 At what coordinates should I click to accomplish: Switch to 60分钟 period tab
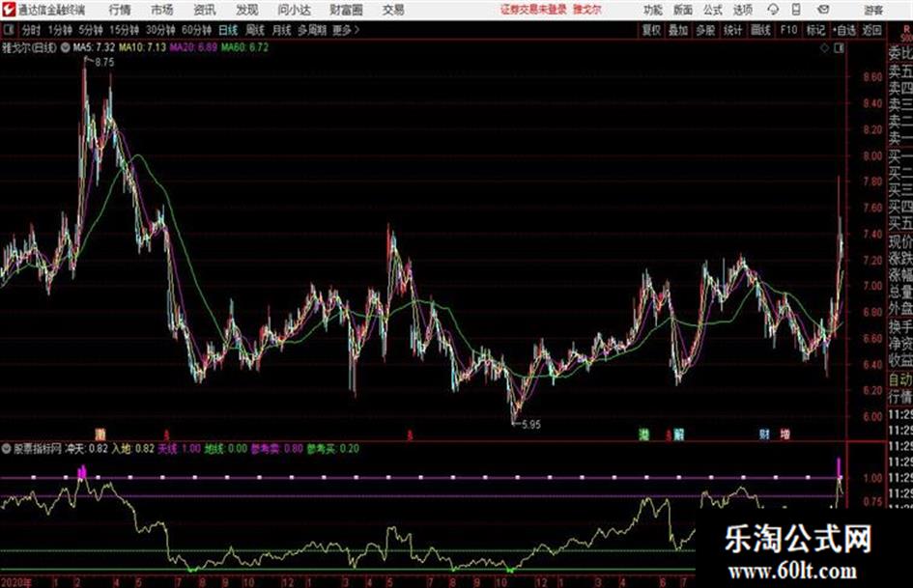[x=197, y=30]
